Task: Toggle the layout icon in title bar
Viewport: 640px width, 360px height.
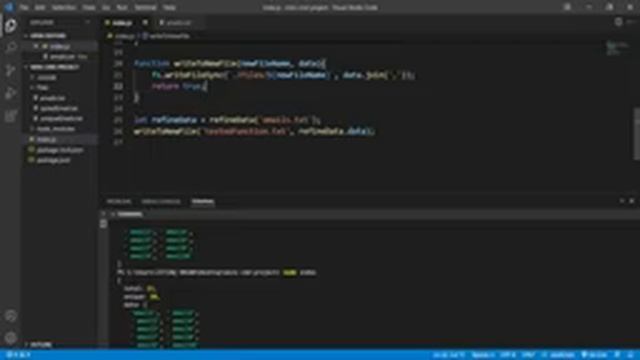Action: [x=567, y=7]
